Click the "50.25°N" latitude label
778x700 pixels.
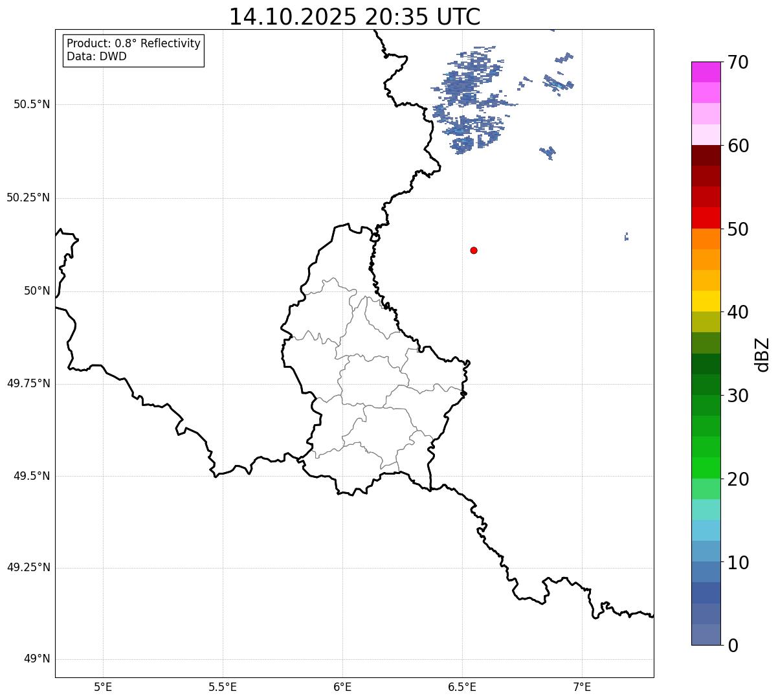28,198
